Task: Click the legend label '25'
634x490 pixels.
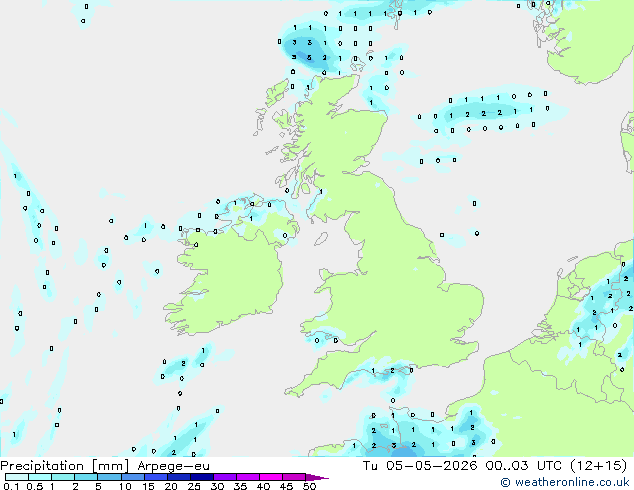Action: coord(194,486)
